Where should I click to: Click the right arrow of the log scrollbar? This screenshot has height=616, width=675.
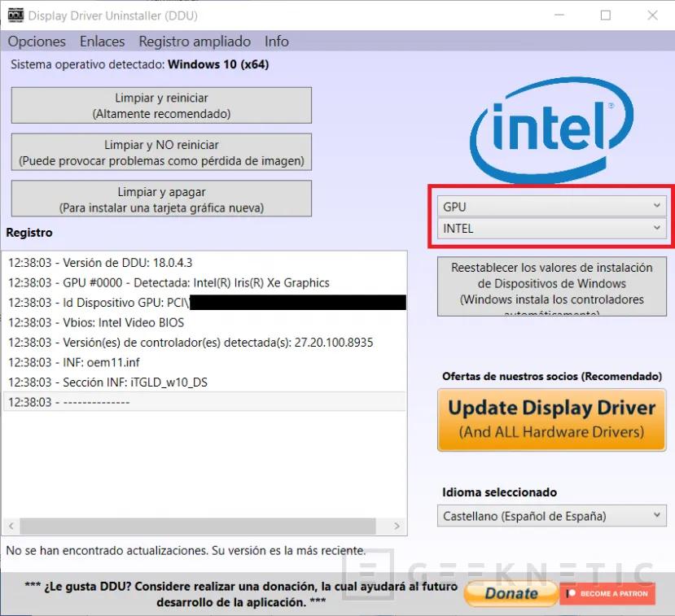click(399, 526)
